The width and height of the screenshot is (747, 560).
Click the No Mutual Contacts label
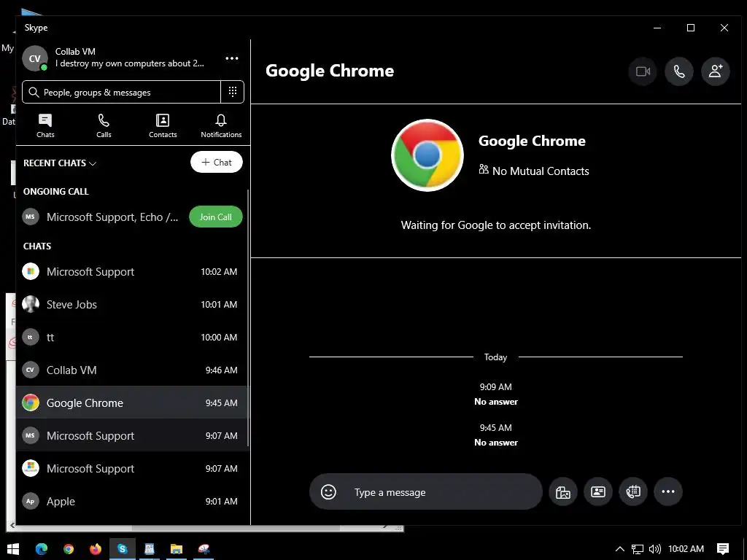[534, 171]
